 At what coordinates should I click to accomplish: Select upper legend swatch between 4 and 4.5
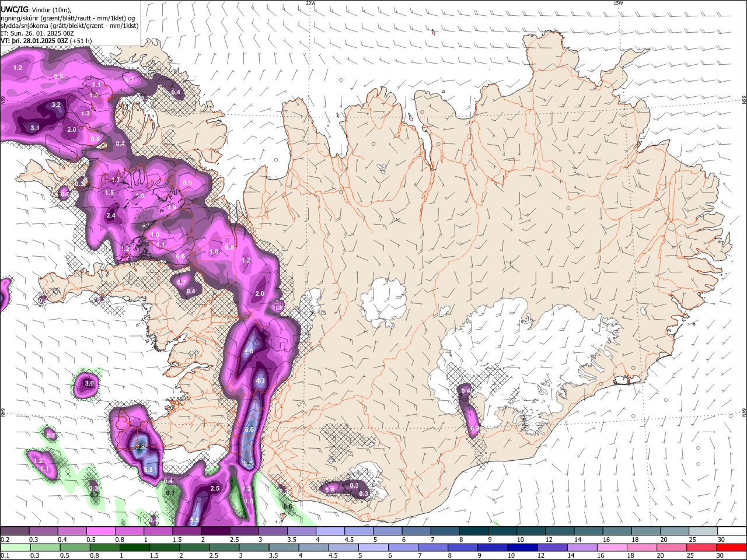tap(329, 531)
